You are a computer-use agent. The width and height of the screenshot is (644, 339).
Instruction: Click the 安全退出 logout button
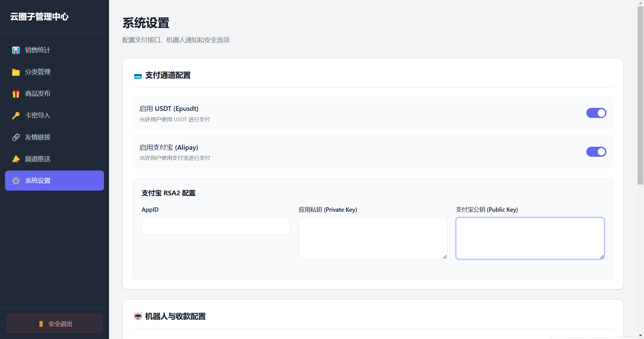pos(54,323)
